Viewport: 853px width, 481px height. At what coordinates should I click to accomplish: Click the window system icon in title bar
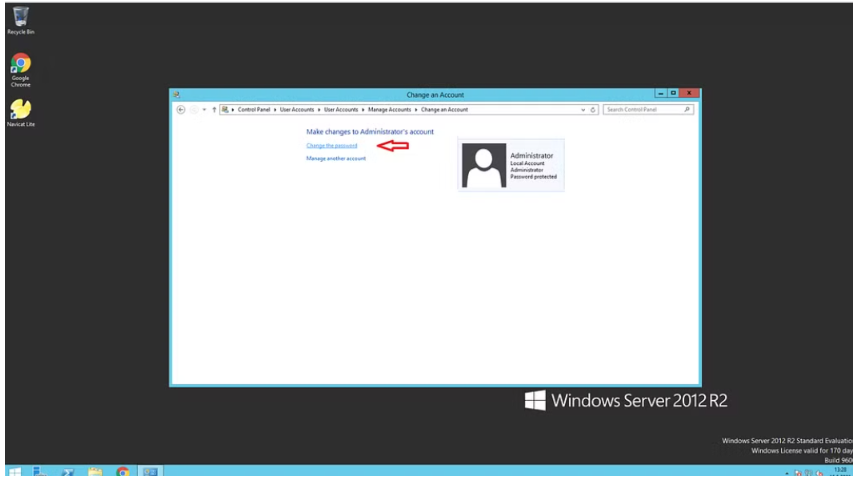(176, 95)
